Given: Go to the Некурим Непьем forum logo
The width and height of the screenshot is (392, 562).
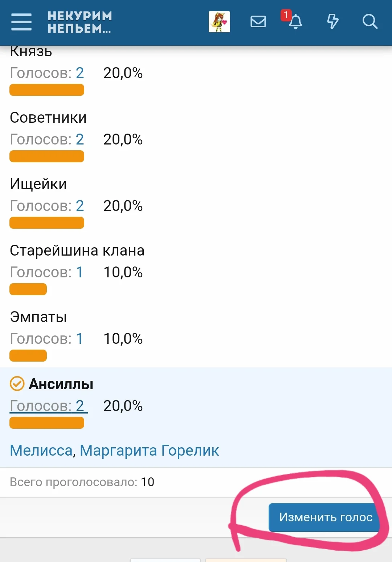Looking at the screenshot, I should (x=80, y=22).
